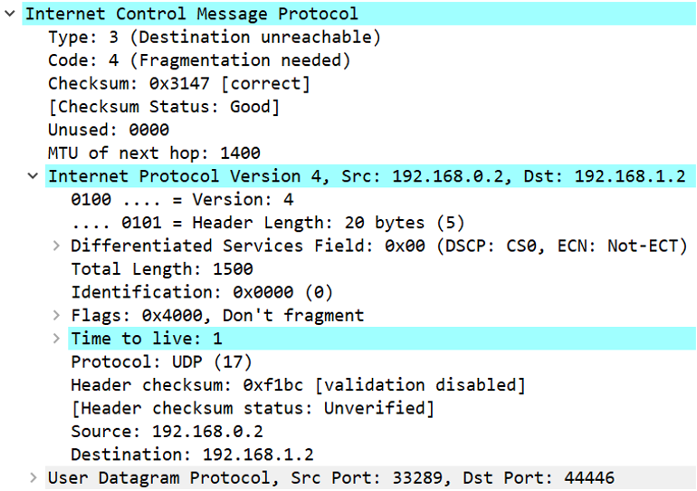
Task: Select the Version: 4 bit field
Action: (x=182, y=200)
